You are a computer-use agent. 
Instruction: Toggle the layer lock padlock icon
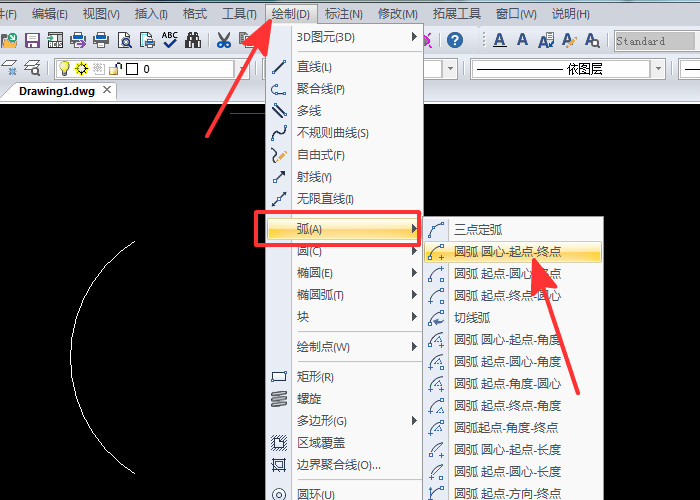[115, 69]
